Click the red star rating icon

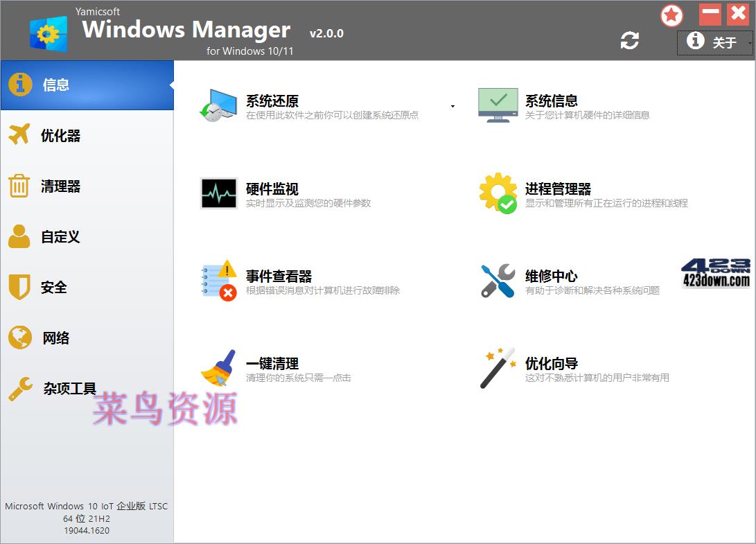coord(671,15)
